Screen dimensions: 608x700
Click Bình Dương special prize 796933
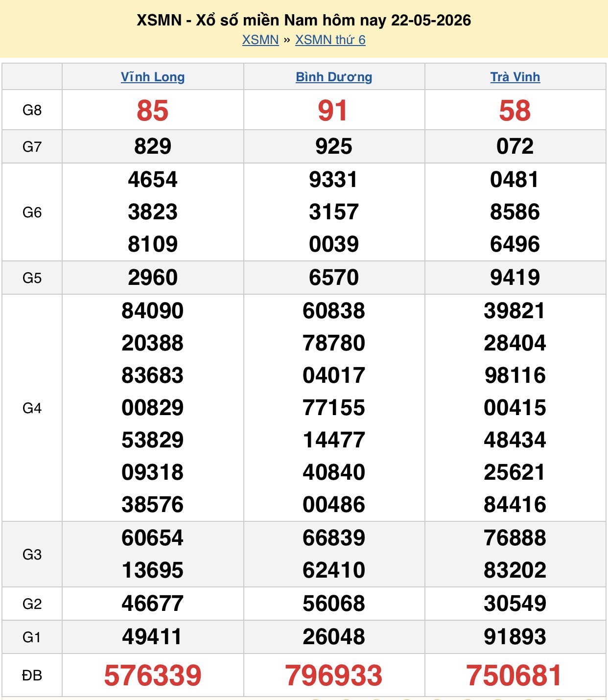point(334,676)
